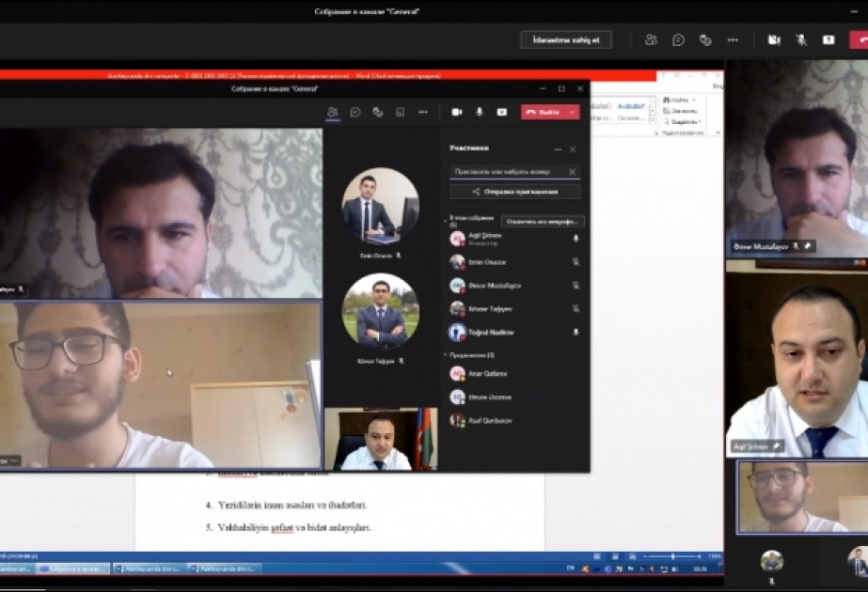Clear the participant search field
Image resolution: width=868 pixels, height=592 pixels.
pyautogui.click(x=573, y=172)
